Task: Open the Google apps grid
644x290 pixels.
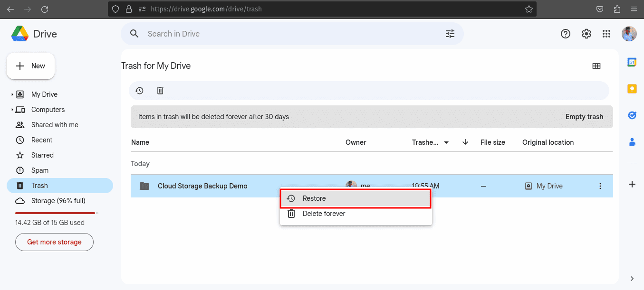Action: (x=606, y=34)
